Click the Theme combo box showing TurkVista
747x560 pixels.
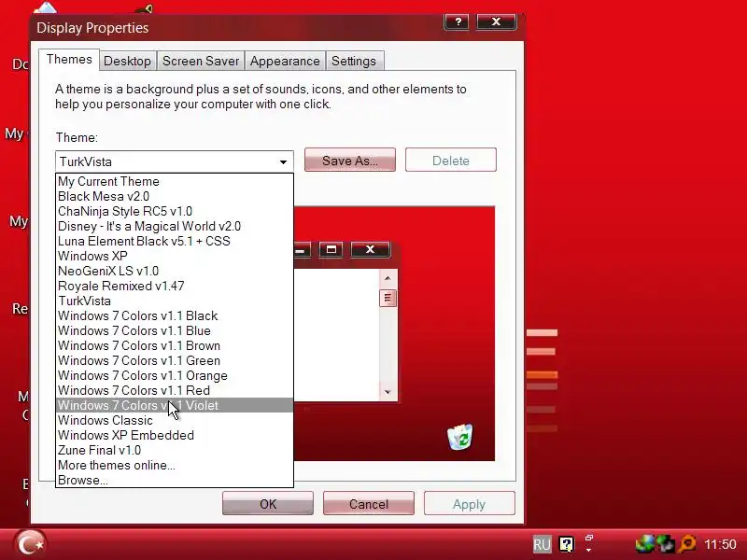point(175,161)
